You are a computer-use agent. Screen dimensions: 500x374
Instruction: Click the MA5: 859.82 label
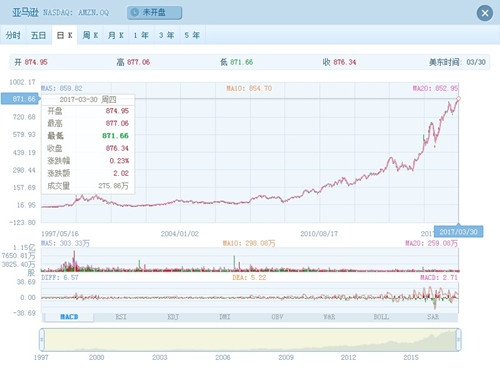tap(62, 88)
